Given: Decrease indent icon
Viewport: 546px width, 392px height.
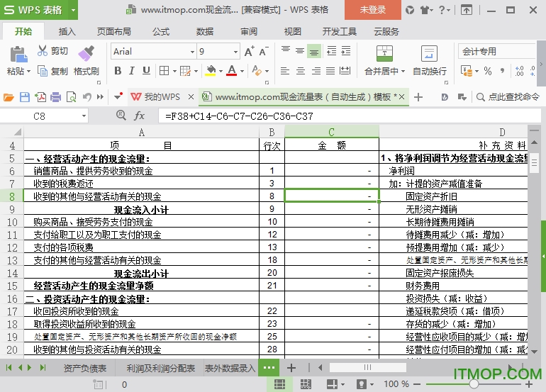Looking at the screenshot, I should 332,51.
